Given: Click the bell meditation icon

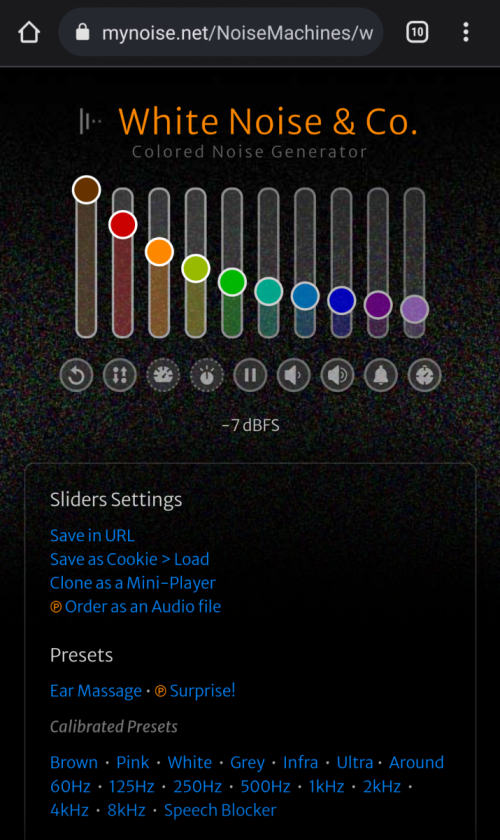Looking at the screenshot, I should 381,374.
